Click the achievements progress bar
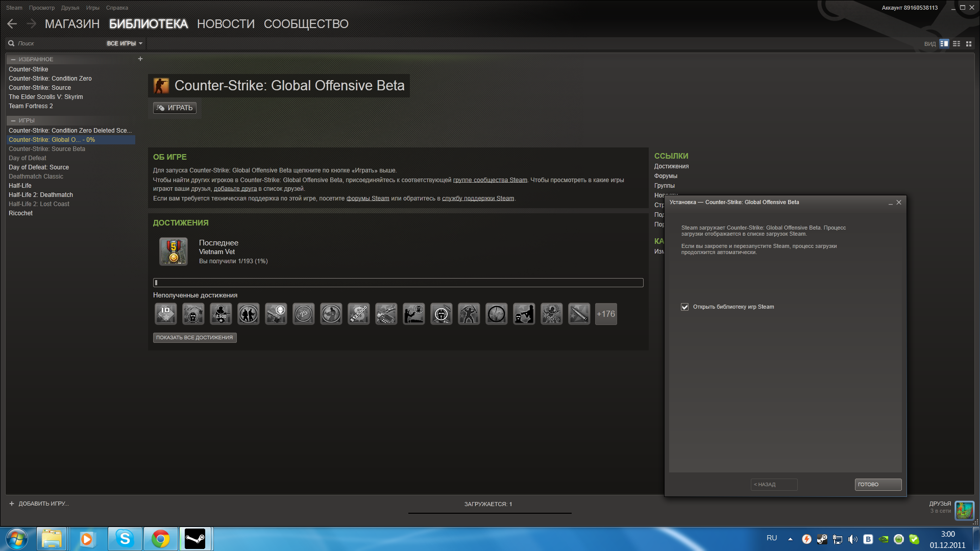The height and width of the screenshot is (551, 980). (x=398, y=283)
